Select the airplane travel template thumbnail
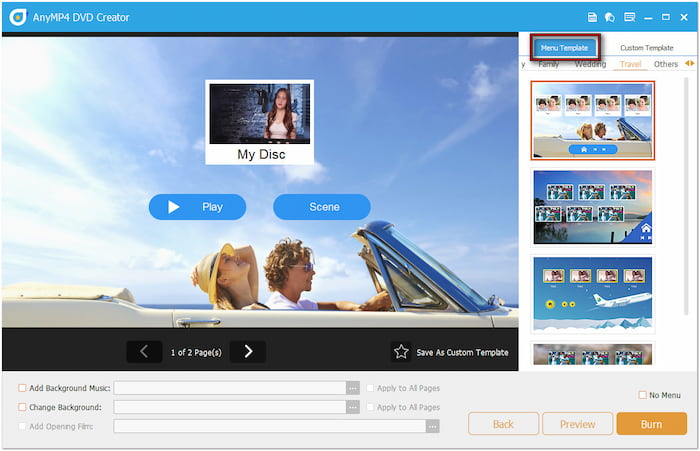Screen dimensions: 700x451 tap(593, 292)
